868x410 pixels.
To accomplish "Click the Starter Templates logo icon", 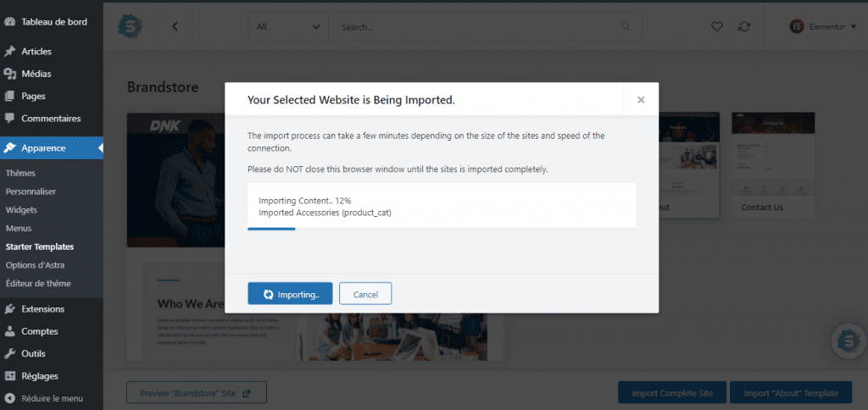I will tap(130, 26).
